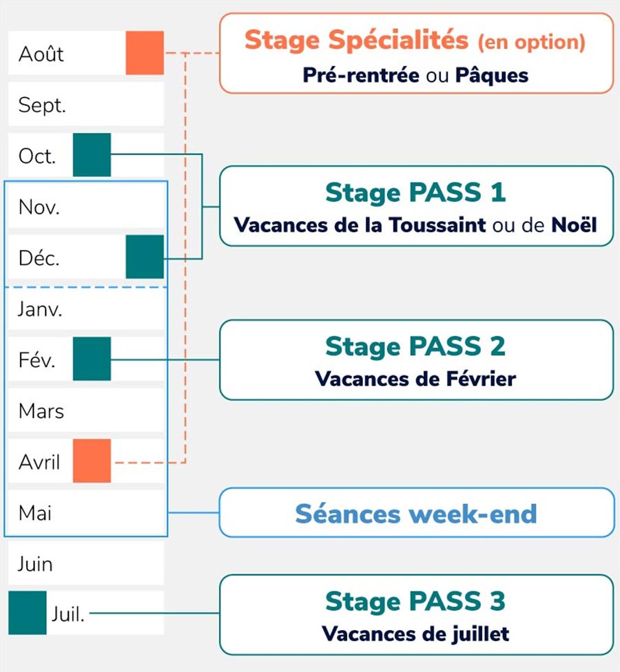Image resolution: width=620 pixels, height=672 pixels.
Task: Select the teal square beside Déc.
Action: tap(145, 257)
